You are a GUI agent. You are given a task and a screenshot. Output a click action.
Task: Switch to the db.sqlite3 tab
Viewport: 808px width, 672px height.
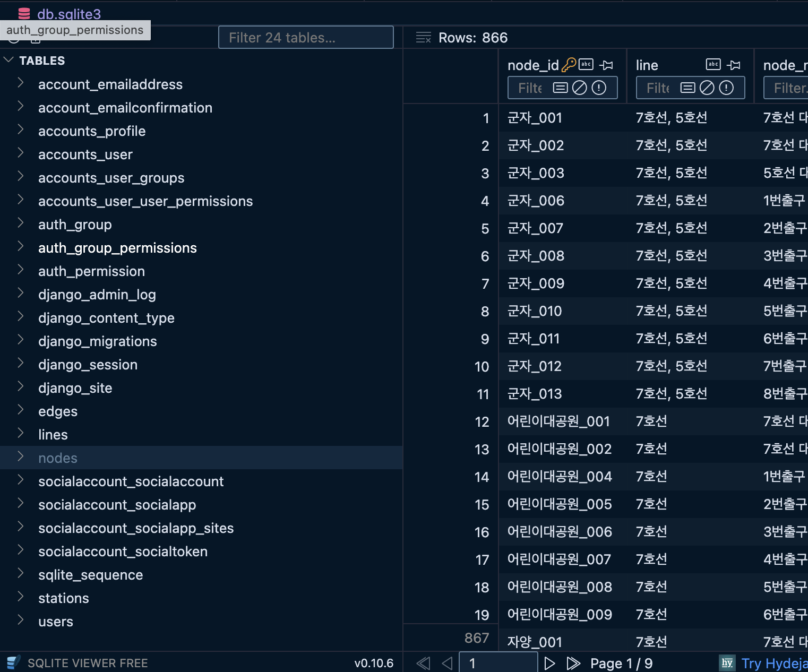[x=68, y=13]
